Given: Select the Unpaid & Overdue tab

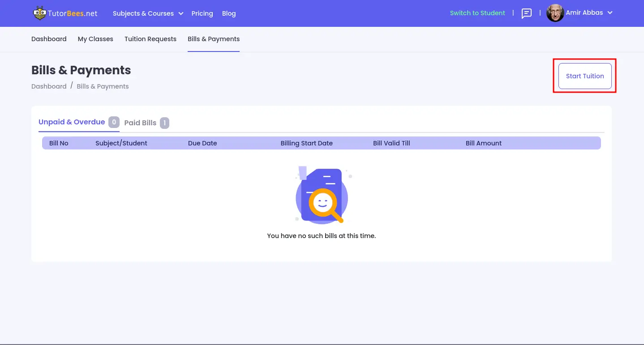Looking at the screenshot, I should click(72, 122).
